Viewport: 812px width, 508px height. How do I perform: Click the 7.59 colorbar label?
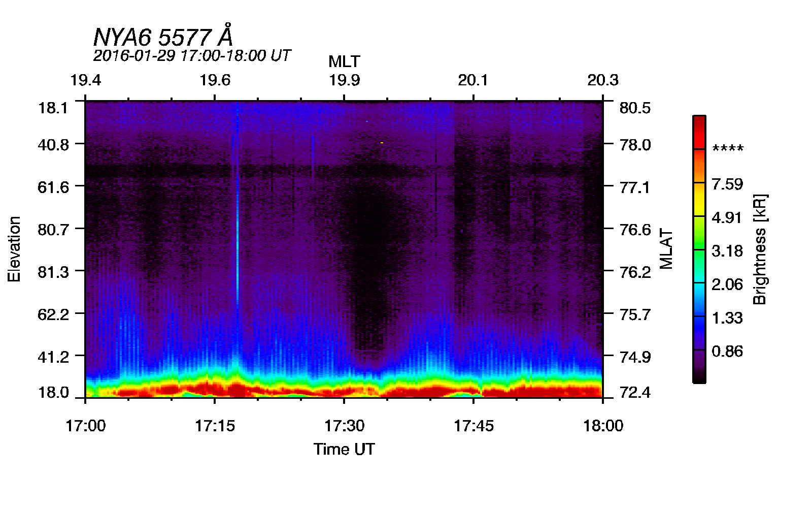[727, 184]
